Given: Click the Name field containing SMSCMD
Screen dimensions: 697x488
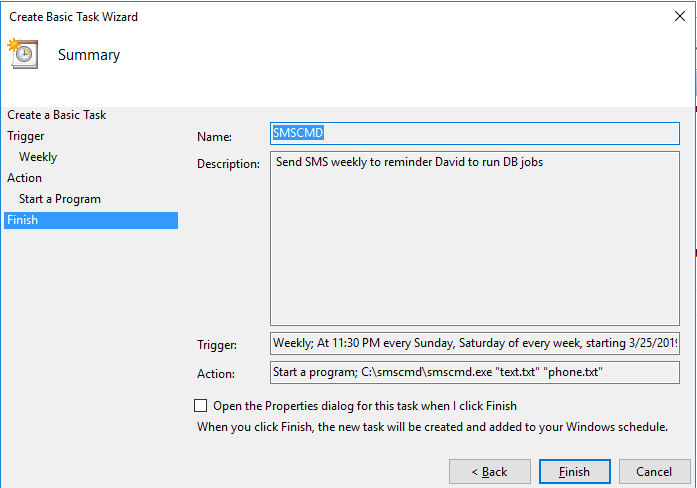Looking at the screenshot, I should (x=475, y=134).
